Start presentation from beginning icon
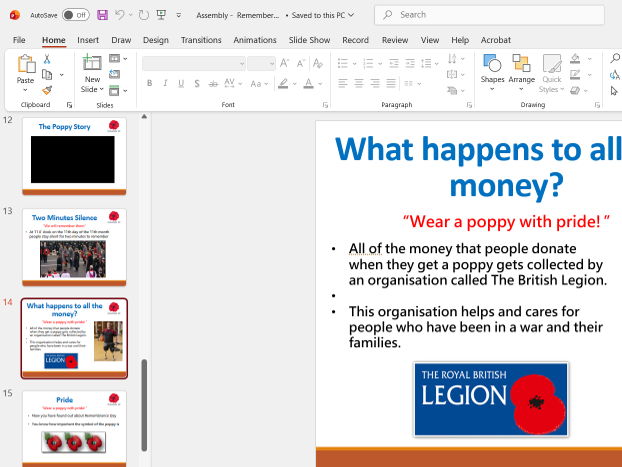This screenshot has height=467, width=622. pos(161,15)
